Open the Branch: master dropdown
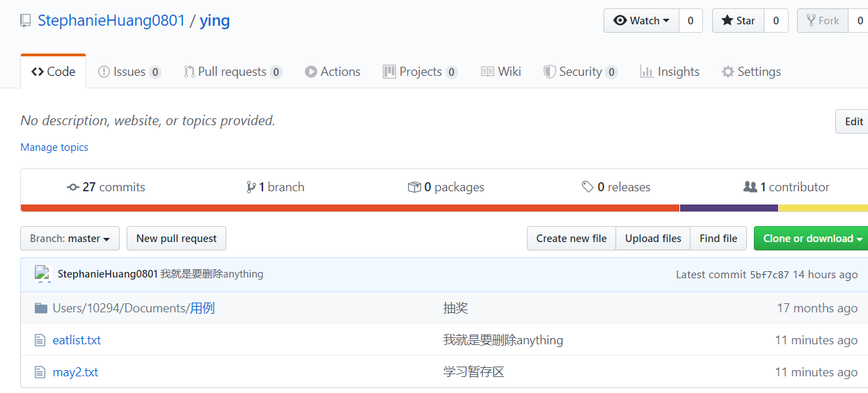Screen dimensions: 868x393 [70, 238]
